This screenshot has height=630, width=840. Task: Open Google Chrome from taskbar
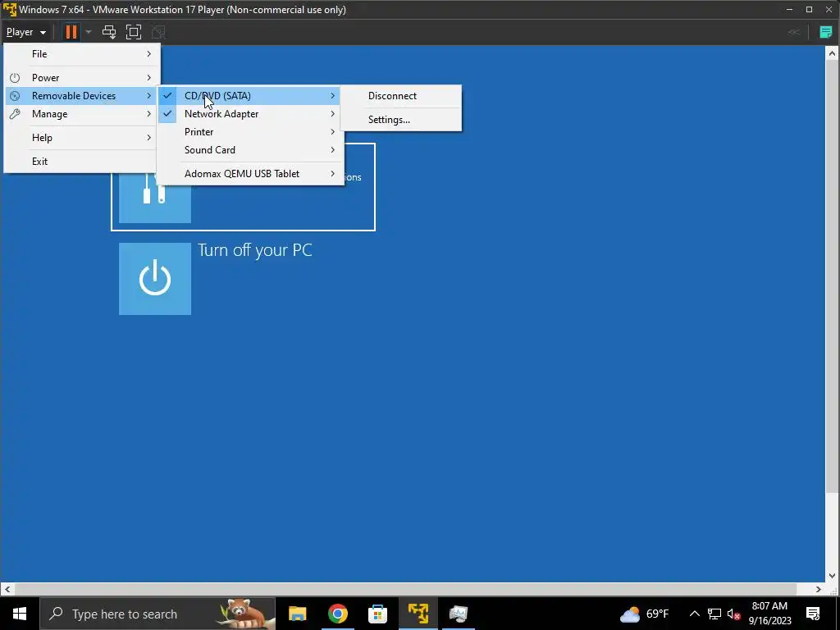click(337, 614)
